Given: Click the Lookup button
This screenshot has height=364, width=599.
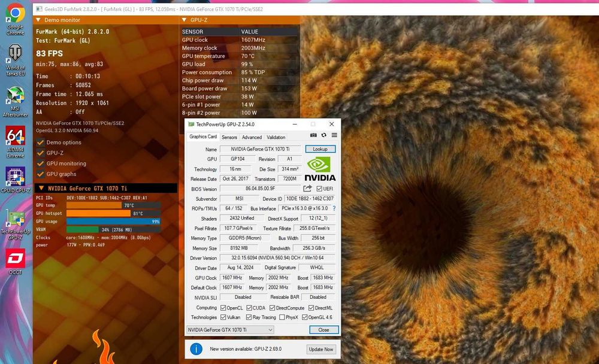Looking at the screenshot, I should coord(320,149).
